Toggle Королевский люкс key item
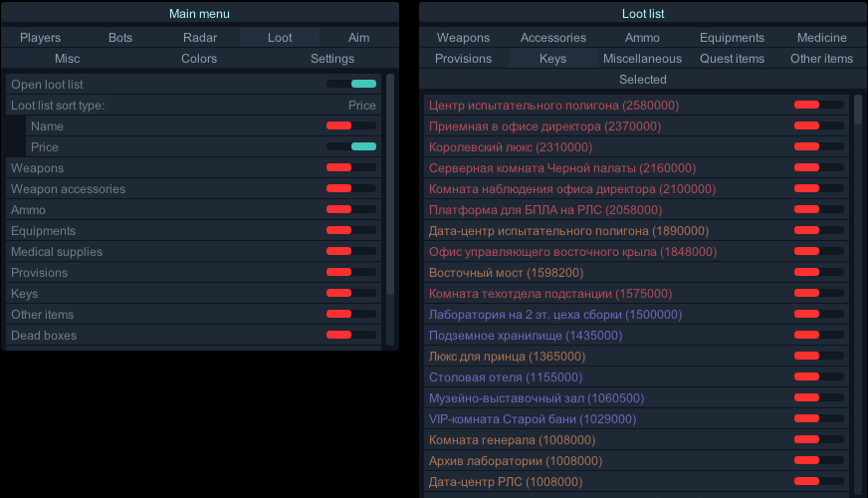 (818, 147)
